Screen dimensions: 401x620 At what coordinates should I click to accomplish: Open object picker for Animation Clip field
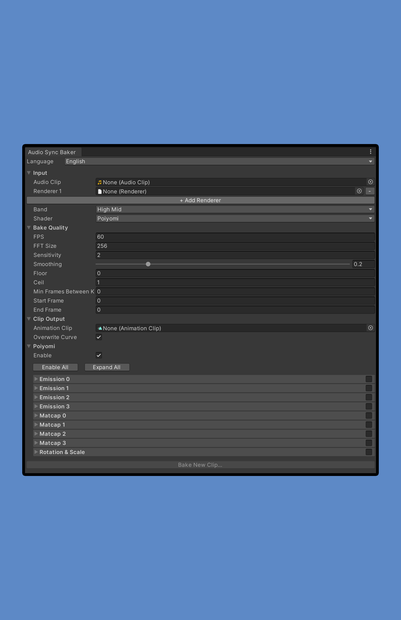pyautogui.click(x=370, y=328)
